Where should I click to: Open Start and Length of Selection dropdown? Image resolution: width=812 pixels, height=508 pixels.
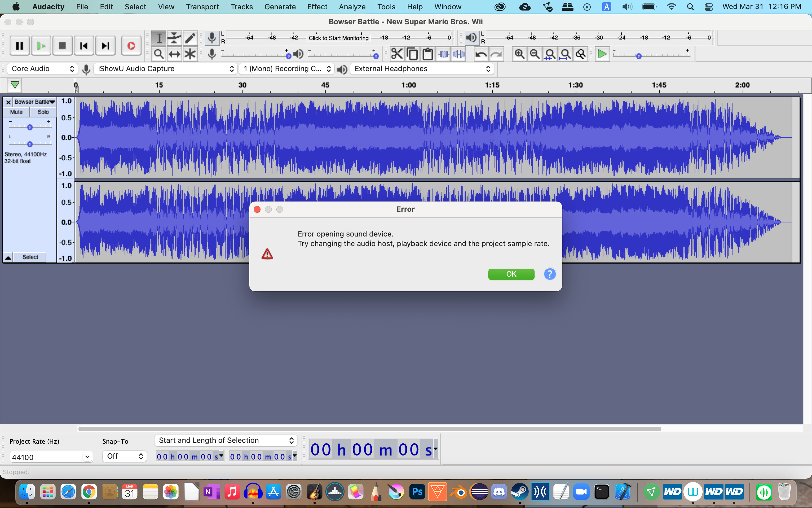tap(226, 441)
